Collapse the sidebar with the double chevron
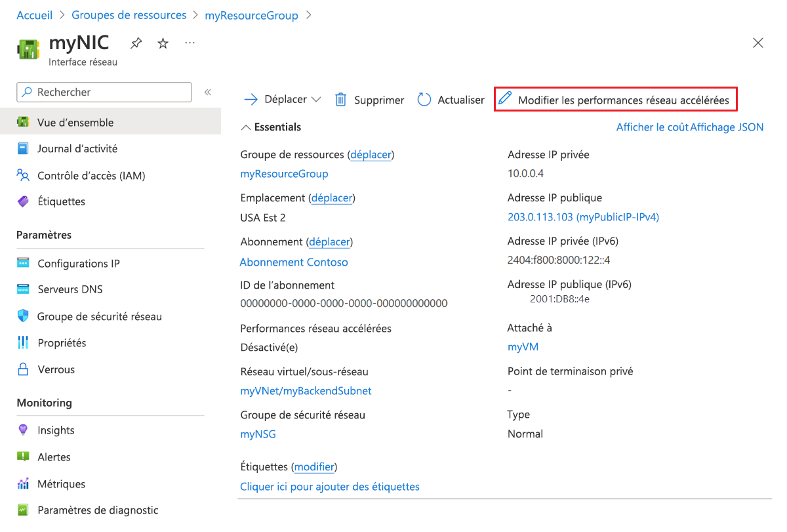 click(208, 92)
